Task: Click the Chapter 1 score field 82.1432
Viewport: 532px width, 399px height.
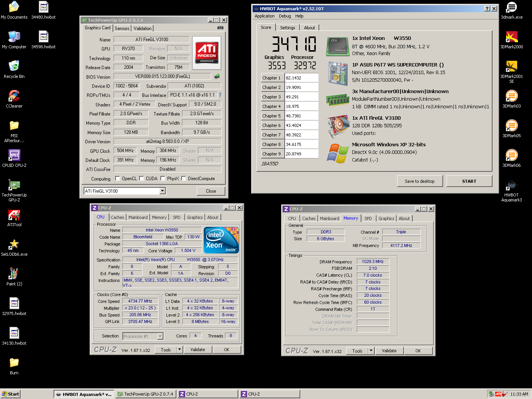Action: coord(301,78)
